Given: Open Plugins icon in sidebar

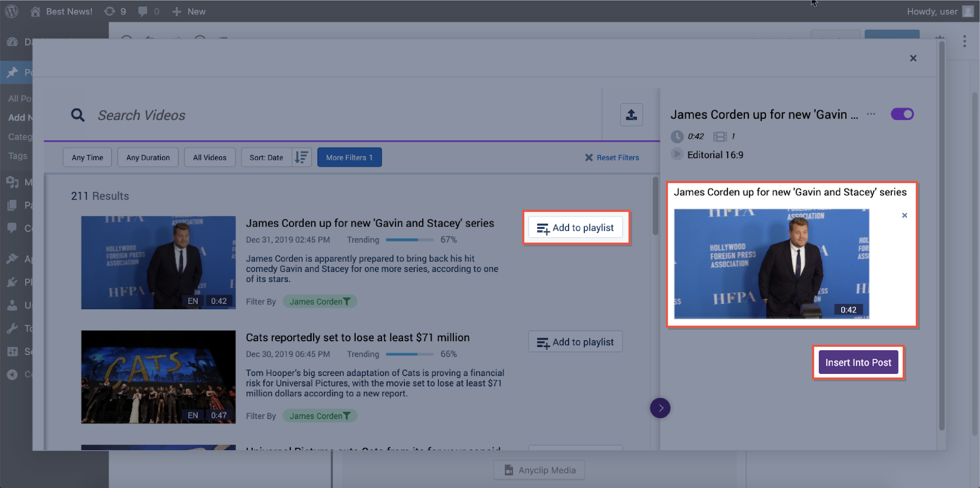Looking at the screenshot, I should pyautogui.click(x=12, y=282).
